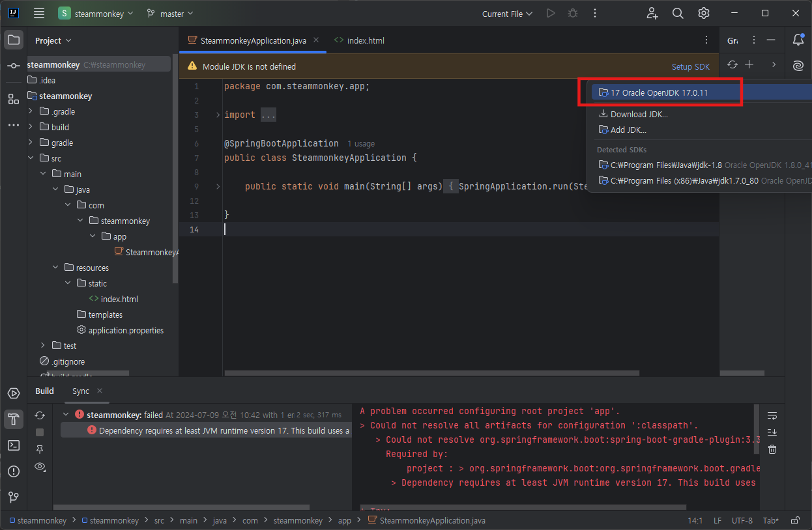
Task: Click the Debug bug icon
Action: click(573, 13)
